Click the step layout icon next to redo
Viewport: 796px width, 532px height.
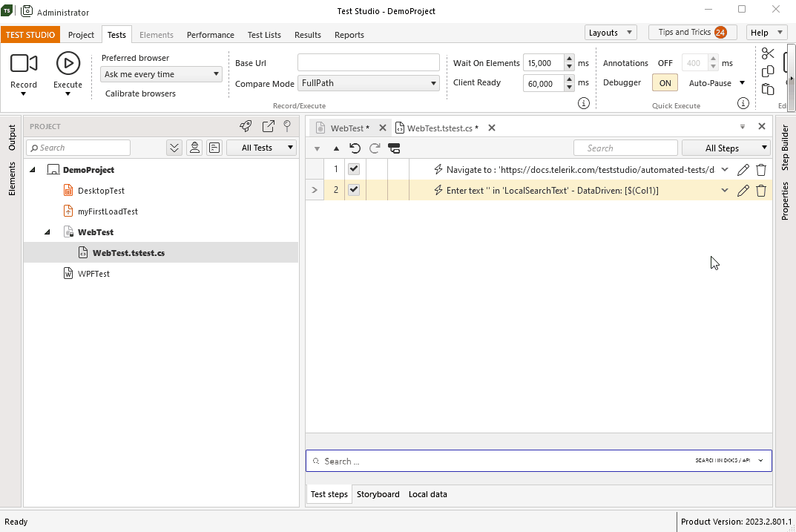(x=394, y=148)
